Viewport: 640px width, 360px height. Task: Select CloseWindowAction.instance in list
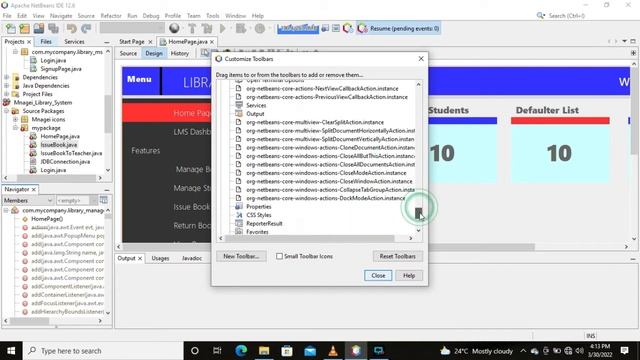329,181
